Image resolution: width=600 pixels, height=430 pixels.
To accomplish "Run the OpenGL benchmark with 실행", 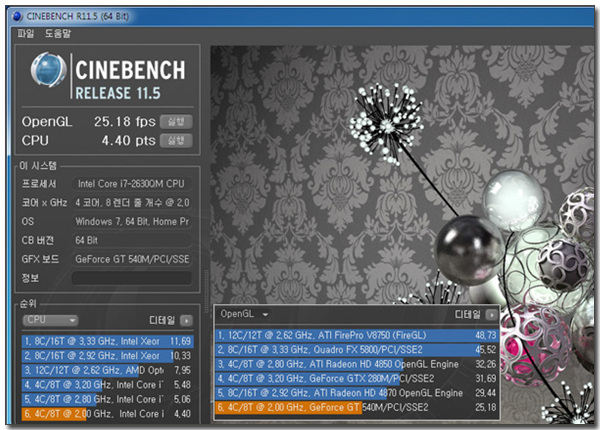I will (x=176, y=122).
